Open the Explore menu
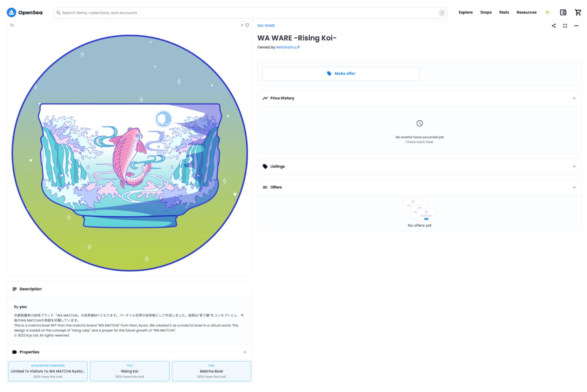This screenshot has height=392, width=587. click(465, 12)
